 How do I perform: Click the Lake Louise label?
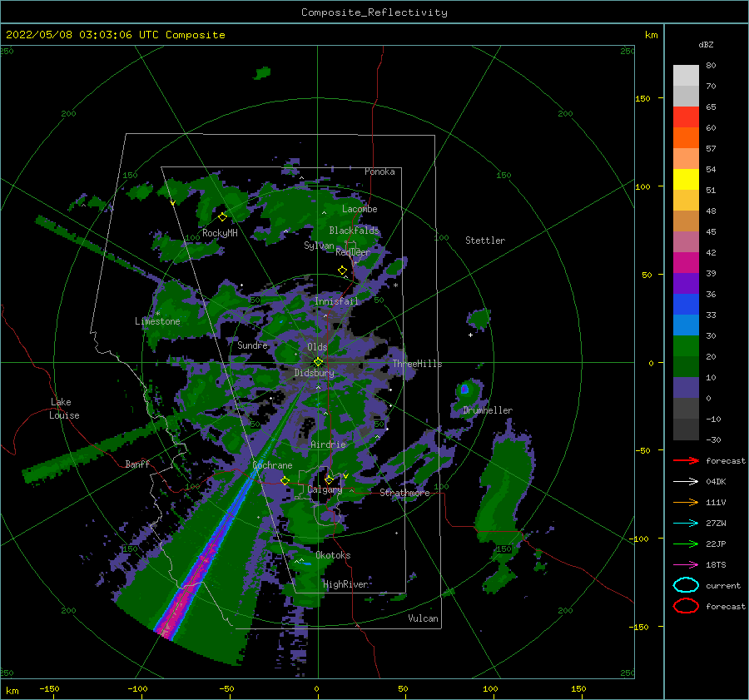(64, 409)
